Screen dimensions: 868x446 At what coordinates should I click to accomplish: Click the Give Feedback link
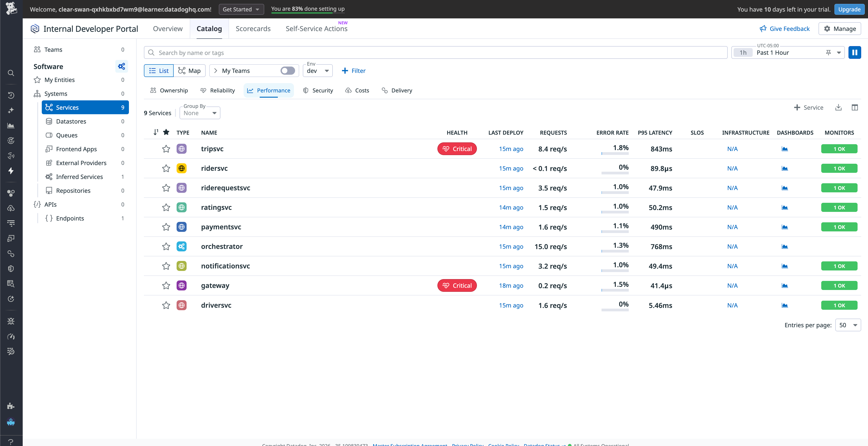click(784, 29)
